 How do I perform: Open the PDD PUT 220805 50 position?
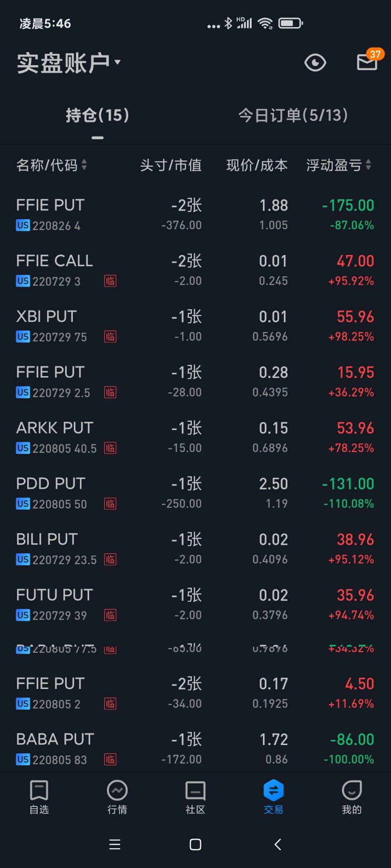[195, 493]
